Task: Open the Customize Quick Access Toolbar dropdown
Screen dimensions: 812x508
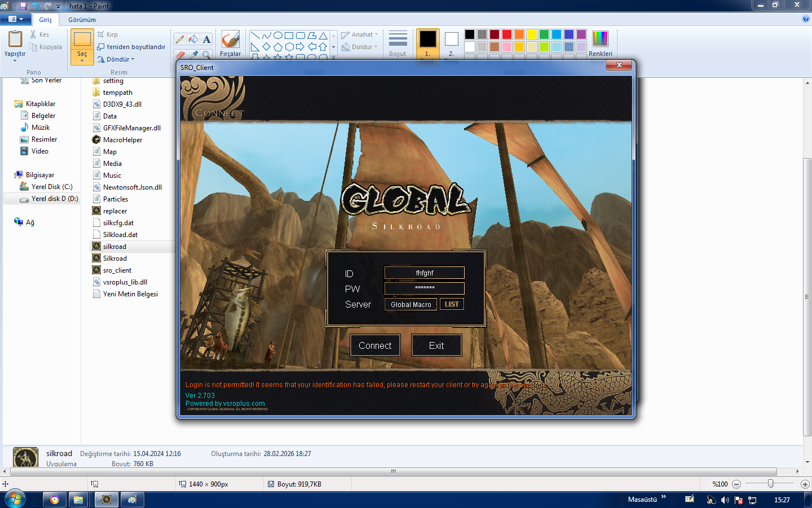Action: [x=58, y=6]
